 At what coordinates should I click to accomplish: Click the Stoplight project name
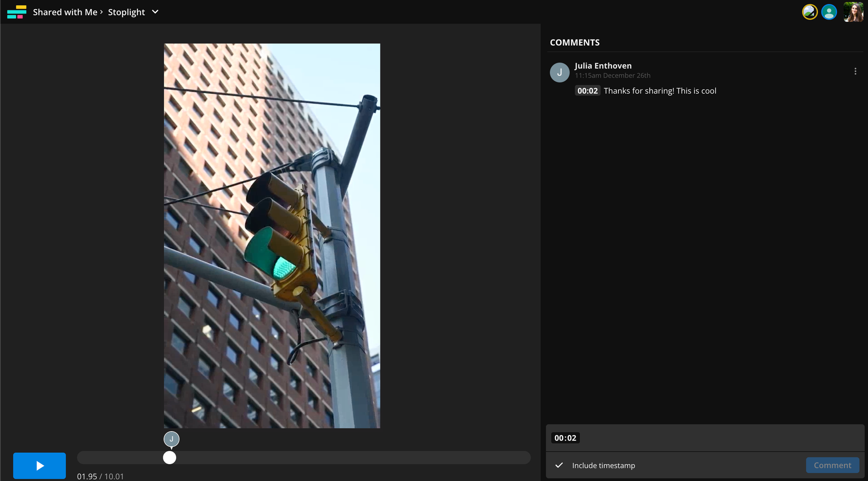pos(126,12)
